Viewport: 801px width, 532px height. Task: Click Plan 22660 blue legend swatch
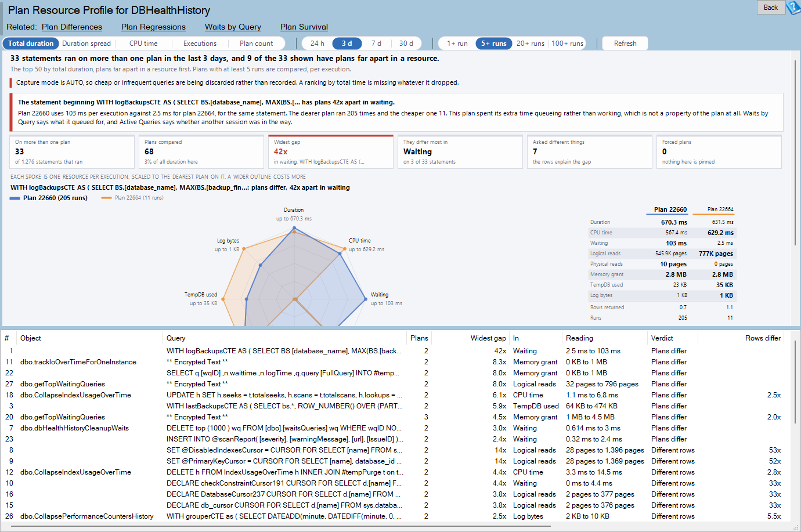click(15, 198)
